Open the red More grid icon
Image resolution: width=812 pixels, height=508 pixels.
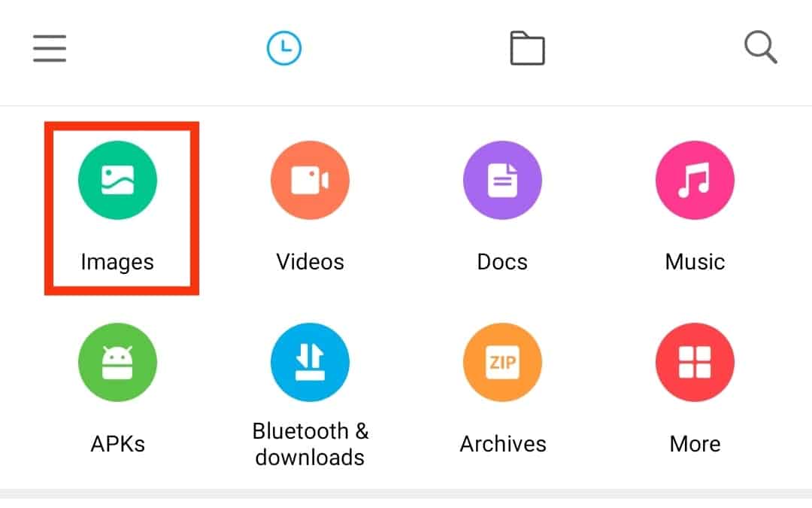click(695, 362)
